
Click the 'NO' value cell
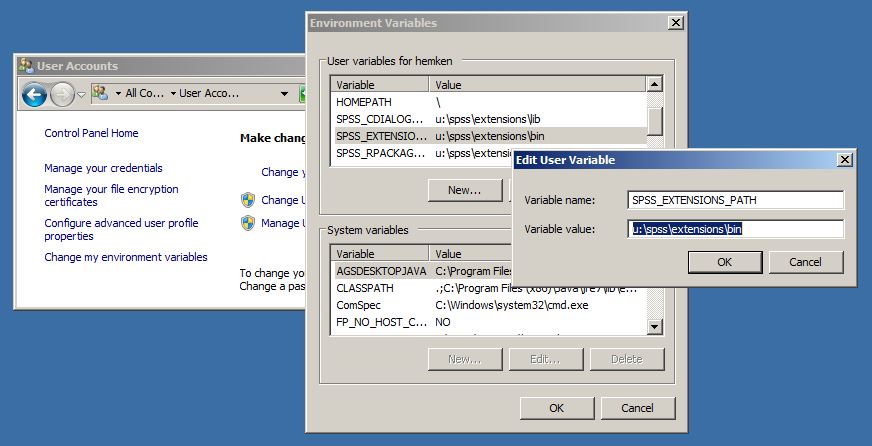tap(443, 322)
